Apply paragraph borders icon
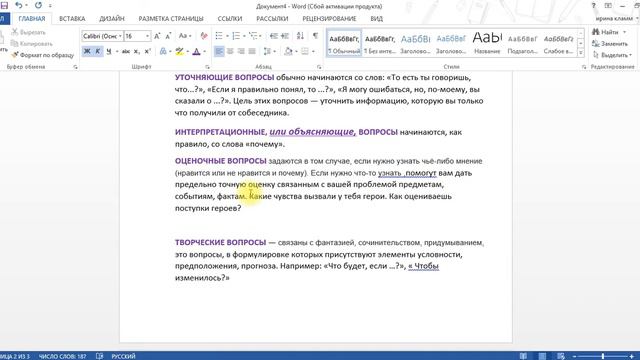 click(305, 51)
